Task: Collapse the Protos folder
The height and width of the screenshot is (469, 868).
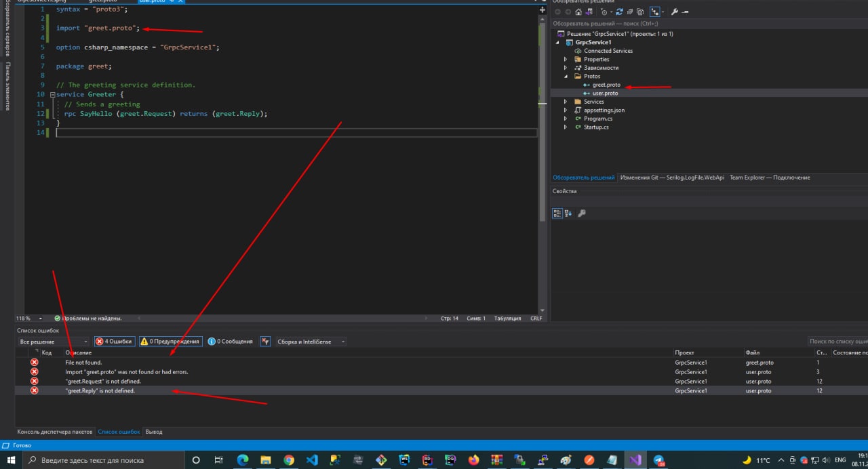Action: 566,76
